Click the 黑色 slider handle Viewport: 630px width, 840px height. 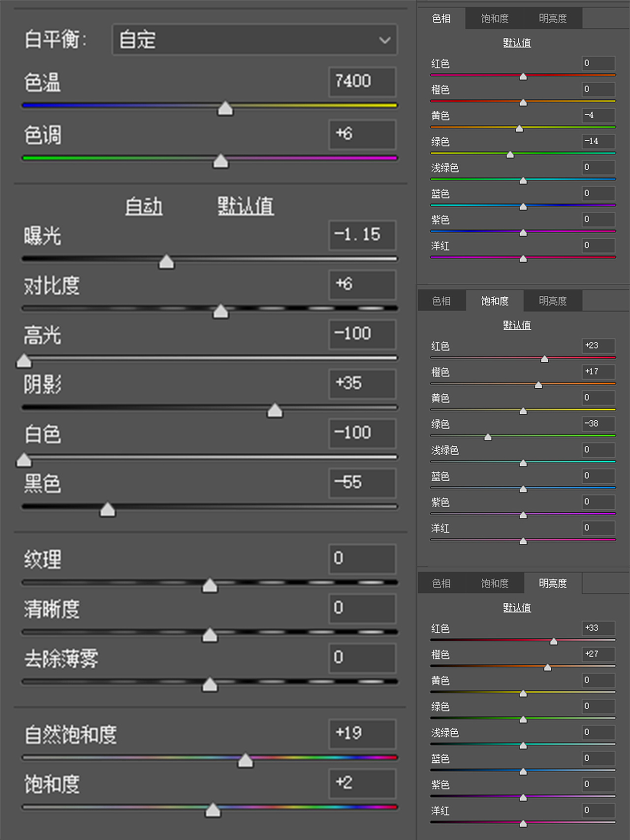pos(107,509)
